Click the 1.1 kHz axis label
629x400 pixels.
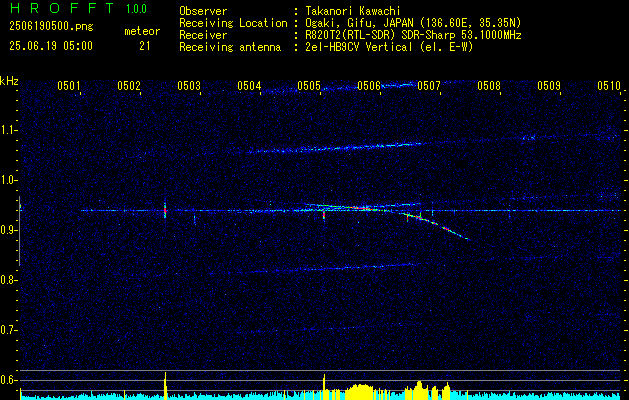(x=8, y=130)
